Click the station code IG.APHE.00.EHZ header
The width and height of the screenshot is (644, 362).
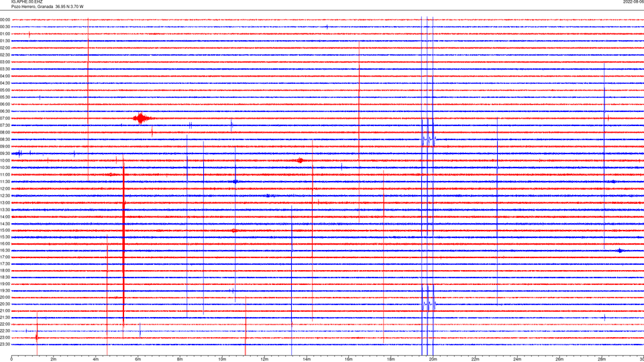(27, 2)
